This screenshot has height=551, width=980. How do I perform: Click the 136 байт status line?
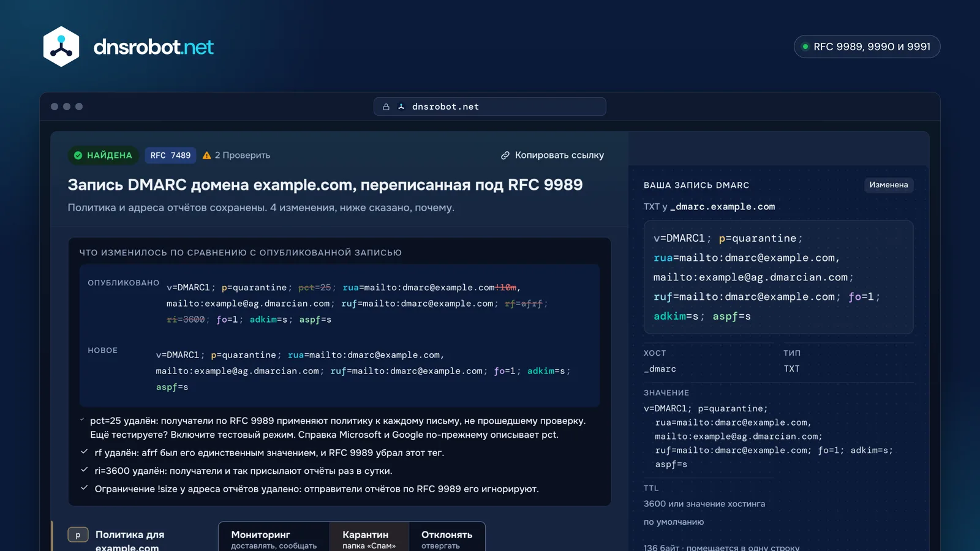coord(722,547)
